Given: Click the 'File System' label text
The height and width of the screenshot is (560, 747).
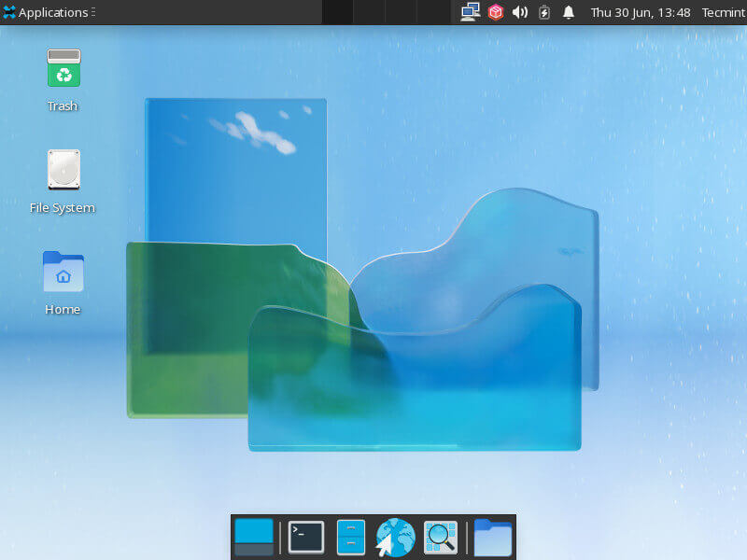Looking at the screenshot, I should [x=63, y=207].
